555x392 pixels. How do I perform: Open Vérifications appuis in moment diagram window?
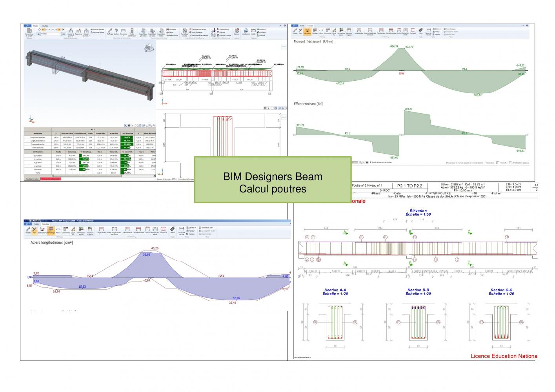[341, 32]
